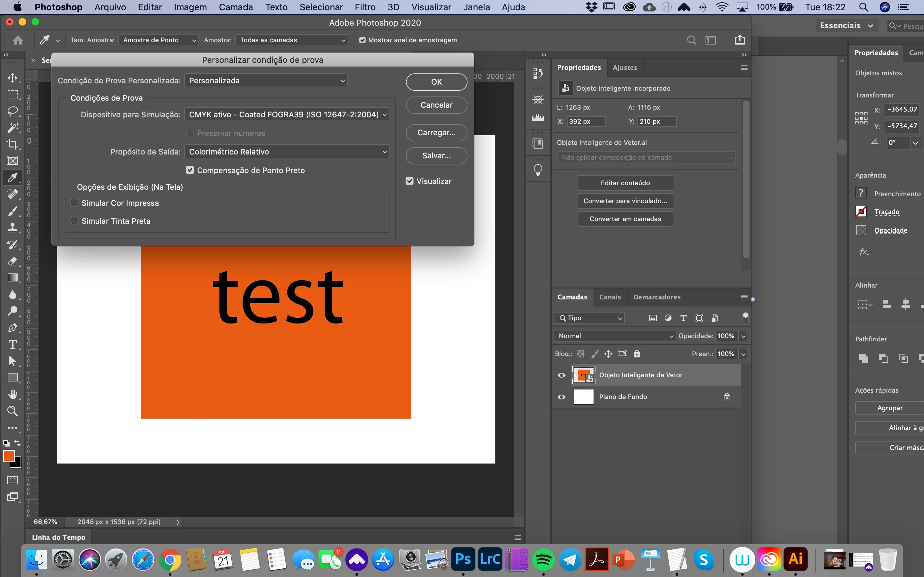Select the Crop tool
This screenshot has width=924, height=577.
point(13,144)
